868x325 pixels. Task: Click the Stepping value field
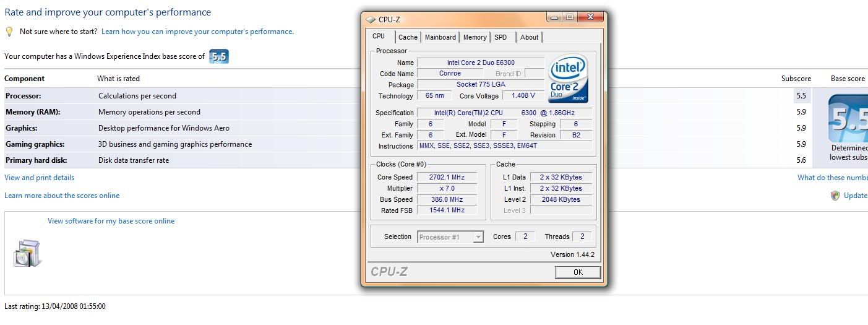tap(576, 124)
